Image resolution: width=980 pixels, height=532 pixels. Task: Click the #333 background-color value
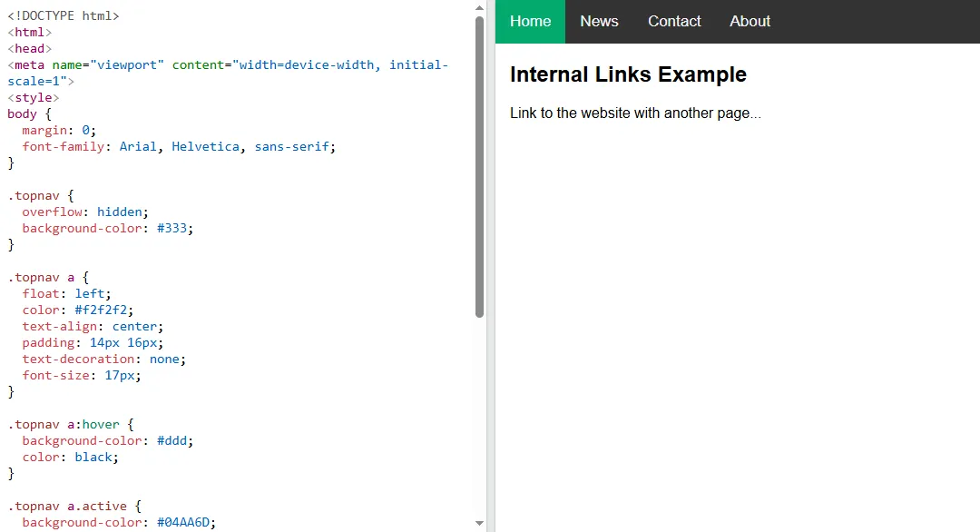(172, 228)
